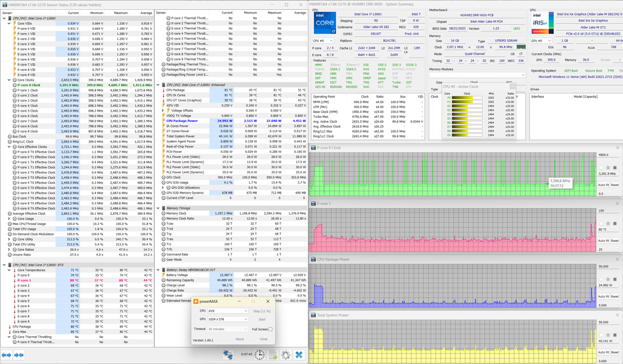Select the CPU Package Power sensor row
Image resolution: width=623 pixels, height=364 pixels.
click(181, 121)
